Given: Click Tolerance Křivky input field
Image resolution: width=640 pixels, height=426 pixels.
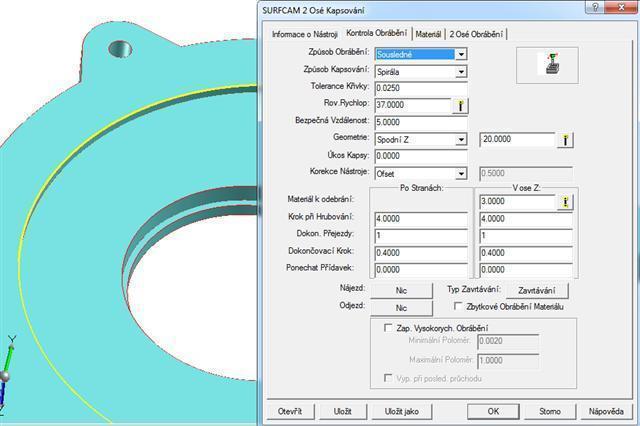Looking at the screenshot, I should point(421,88).
